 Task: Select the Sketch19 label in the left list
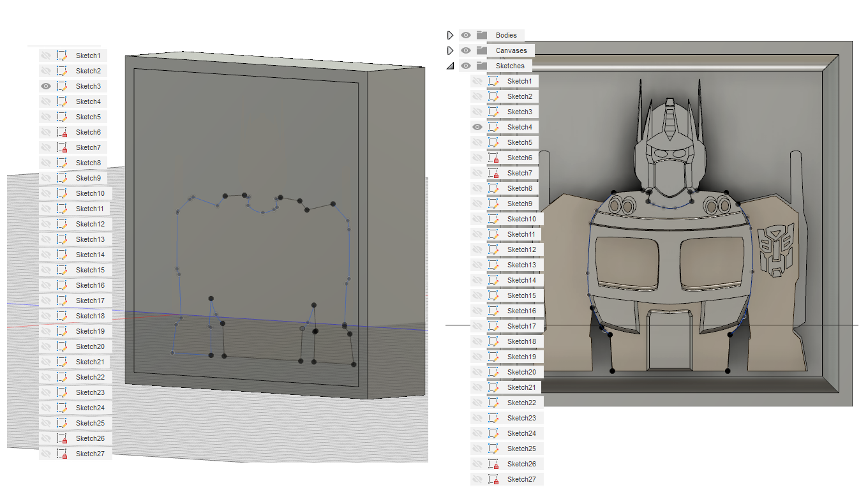click(x=90, y=331)
